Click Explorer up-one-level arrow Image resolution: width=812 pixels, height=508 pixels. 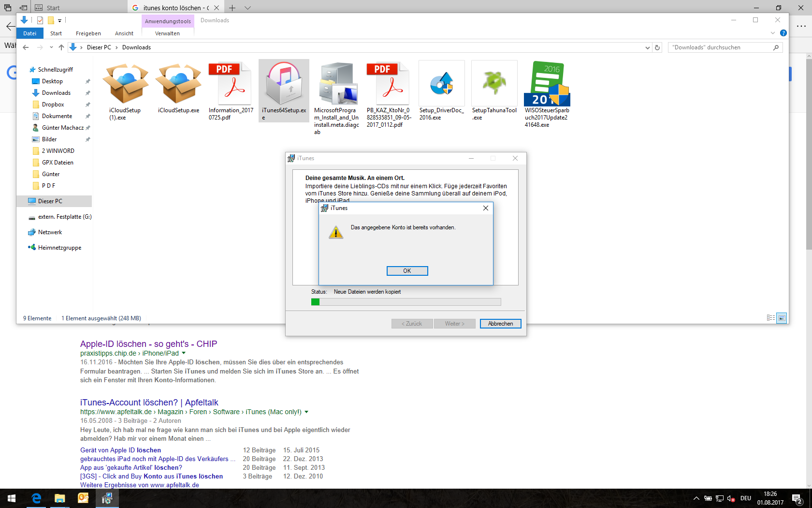(x=61, y=47)
